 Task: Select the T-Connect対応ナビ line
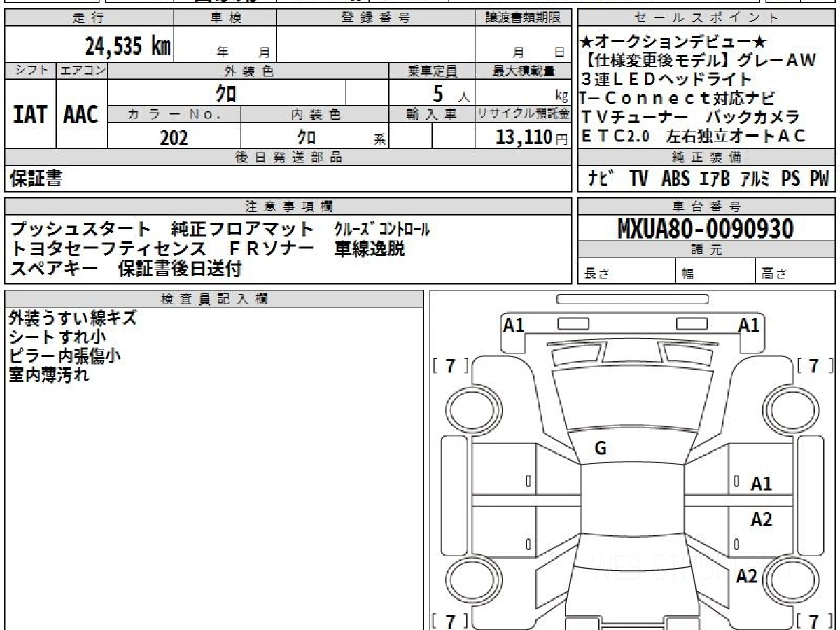(678, 99)
